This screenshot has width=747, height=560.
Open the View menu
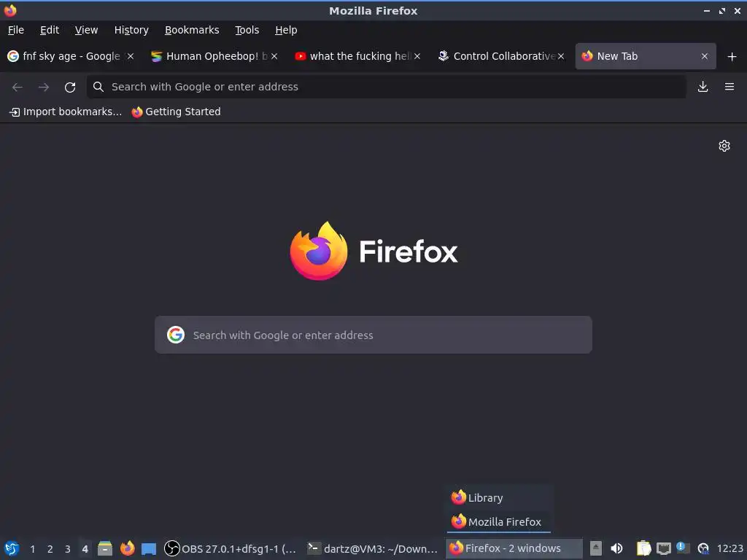86,30
